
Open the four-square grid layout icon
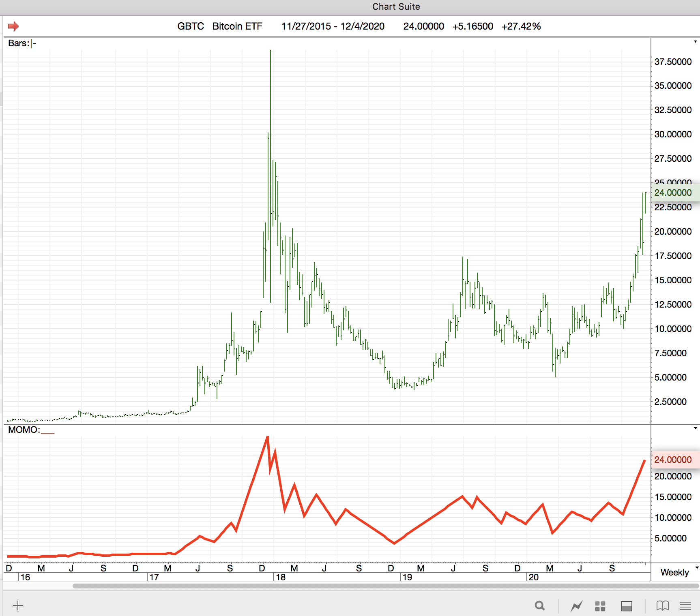tap(600, 606)
